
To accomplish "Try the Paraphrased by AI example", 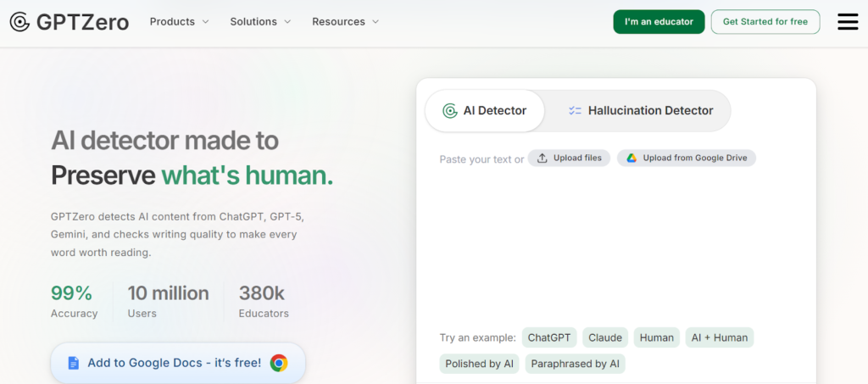I will coord(576,365).
